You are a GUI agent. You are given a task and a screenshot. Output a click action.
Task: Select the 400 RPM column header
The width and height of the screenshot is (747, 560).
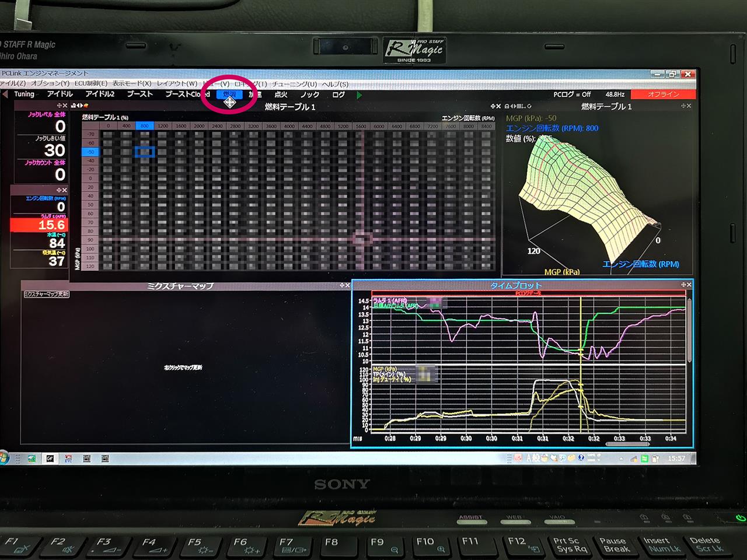(126, 126)
